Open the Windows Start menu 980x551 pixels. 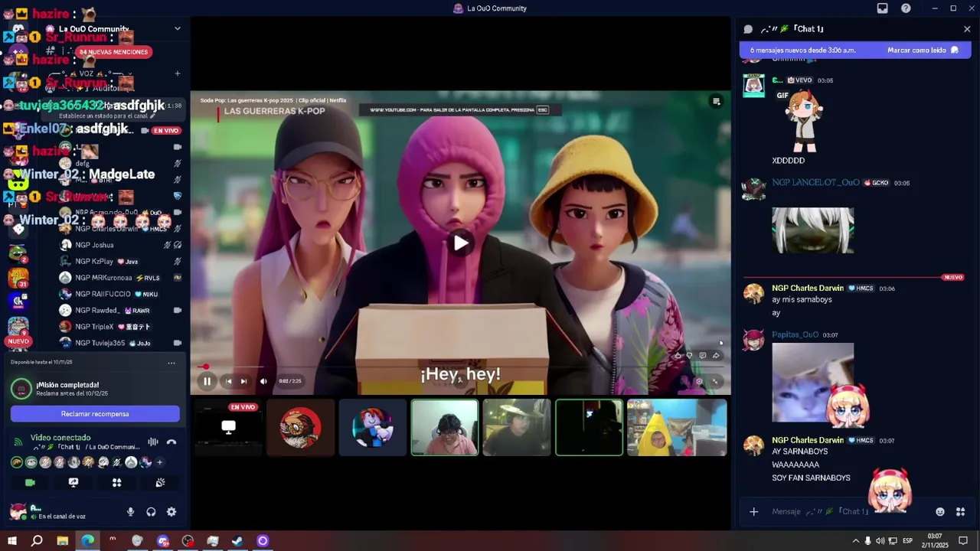pyautogui.click(x=12, y=541)
